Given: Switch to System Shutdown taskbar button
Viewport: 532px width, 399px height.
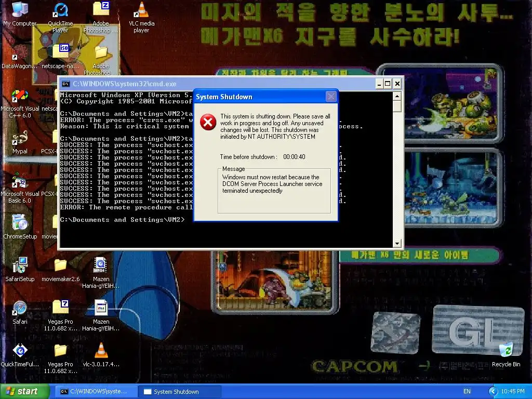Looking at the screenshot, I should (x=180, y=392).
